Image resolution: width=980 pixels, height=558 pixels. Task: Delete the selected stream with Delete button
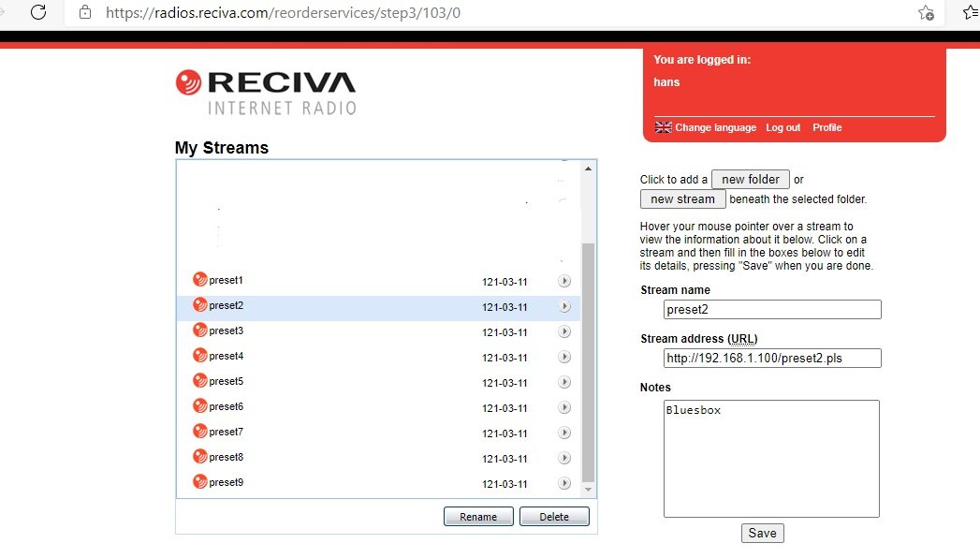pos(554,517)
